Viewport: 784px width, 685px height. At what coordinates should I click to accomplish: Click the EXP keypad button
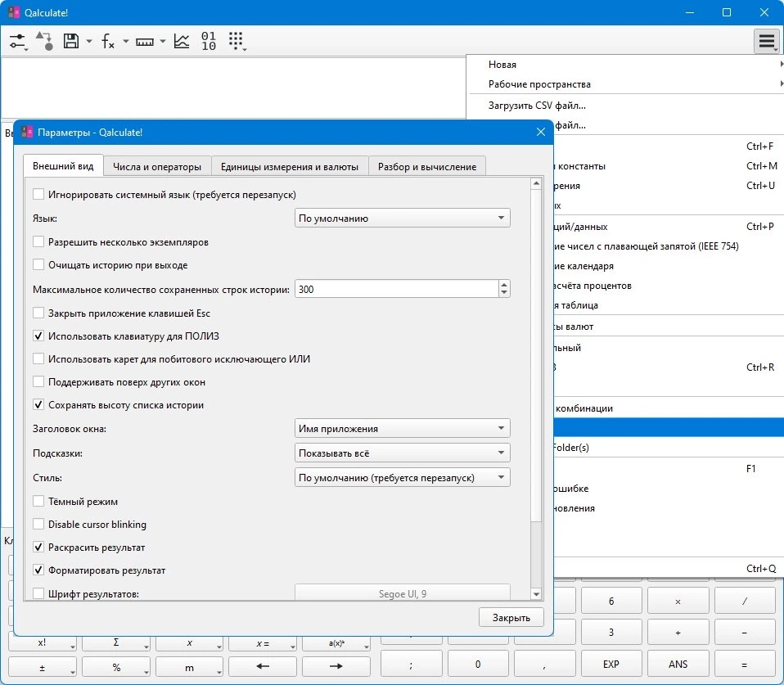(611, 664)
